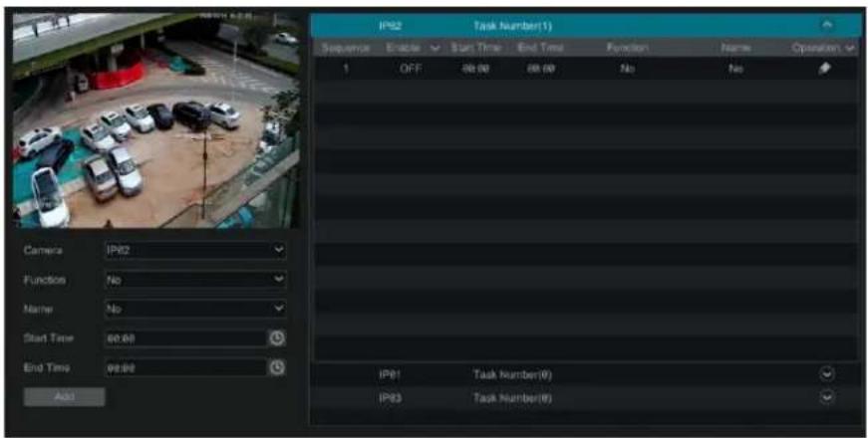
Task: Click the Function column header
Action: coord(627,48)
